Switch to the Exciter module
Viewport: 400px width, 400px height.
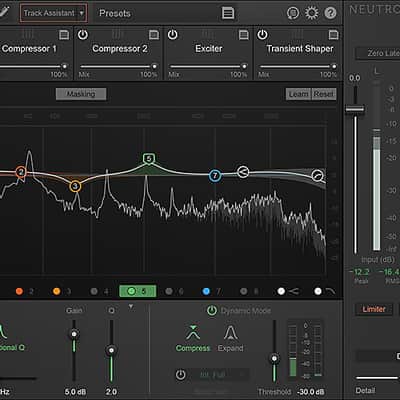(x=209, y=49)
